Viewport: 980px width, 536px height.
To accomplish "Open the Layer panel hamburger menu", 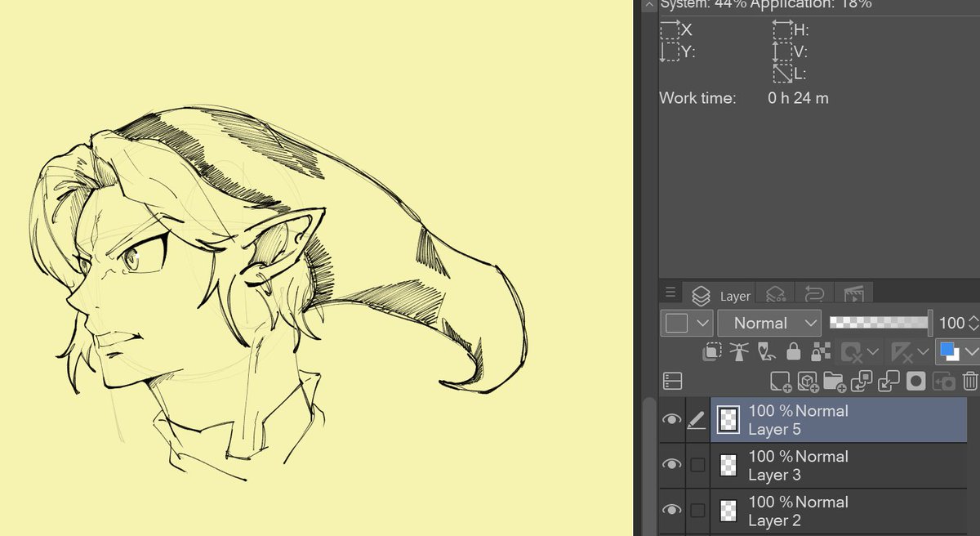I will 670,292.
